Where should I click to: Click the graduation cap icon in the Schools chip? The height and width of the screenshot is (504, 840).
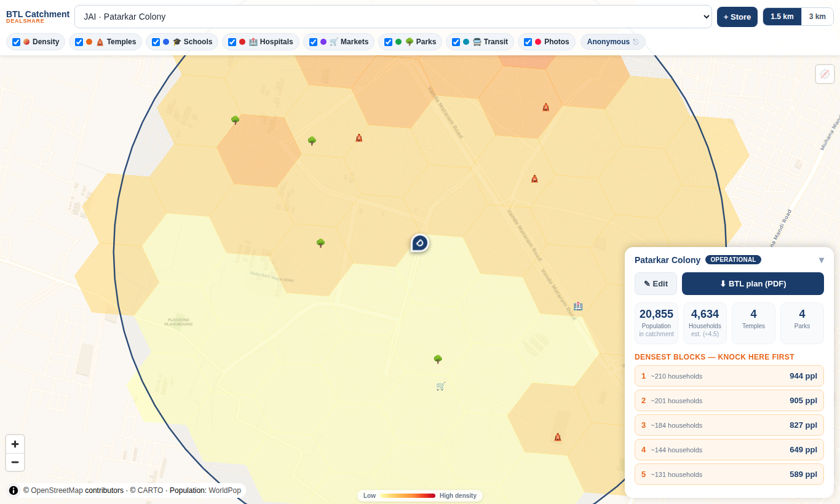pos(177,42)
